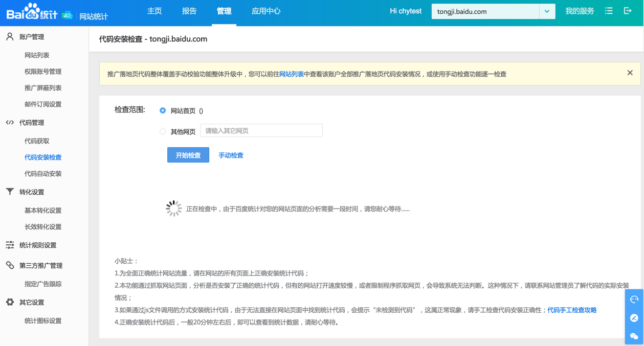Open the customer service headset icon

[634, 299]
